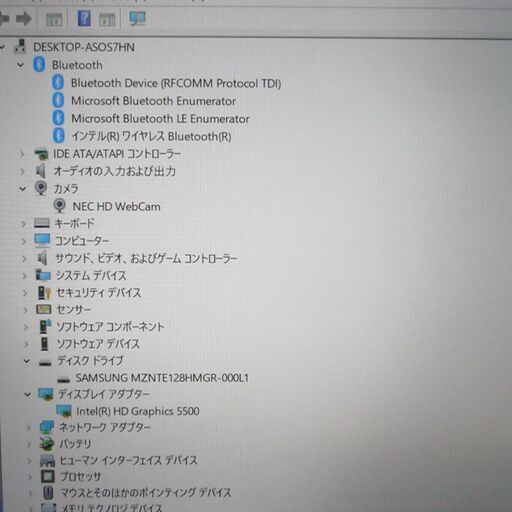Click the Show/Hide console tree toolbar icon

tap(54, 20)
